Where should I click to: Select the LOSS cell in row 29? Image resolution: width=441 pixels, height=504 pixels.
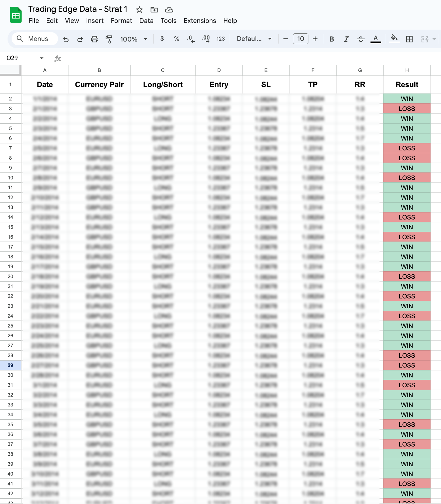tap(407, 365)
